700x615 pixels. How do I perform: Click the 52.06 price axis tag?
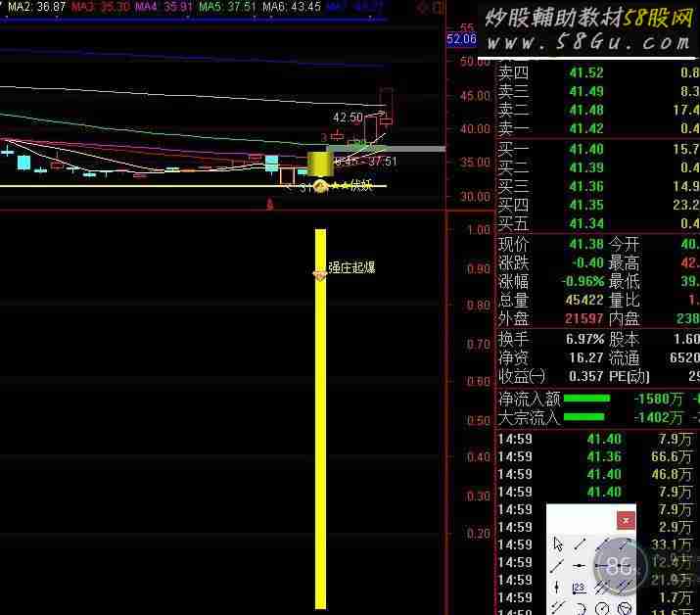pos(461,39)
